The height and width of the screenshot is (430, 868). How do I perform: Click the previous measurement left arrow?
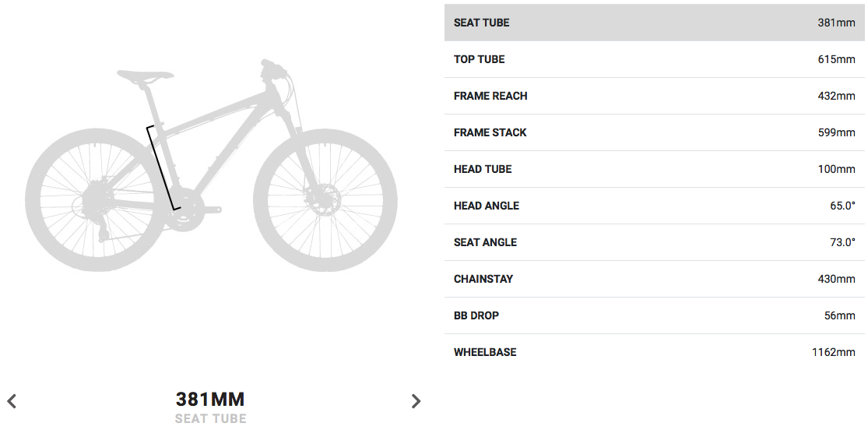coord(12,401)
